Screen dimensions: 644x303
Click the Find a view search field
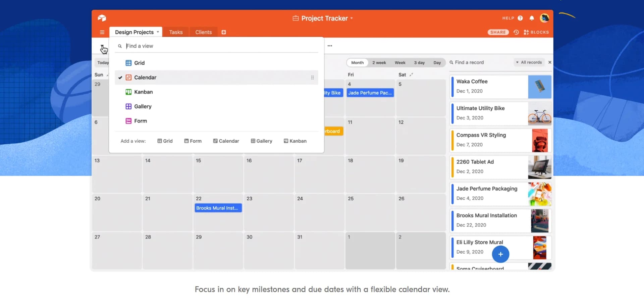click(221, 46)
